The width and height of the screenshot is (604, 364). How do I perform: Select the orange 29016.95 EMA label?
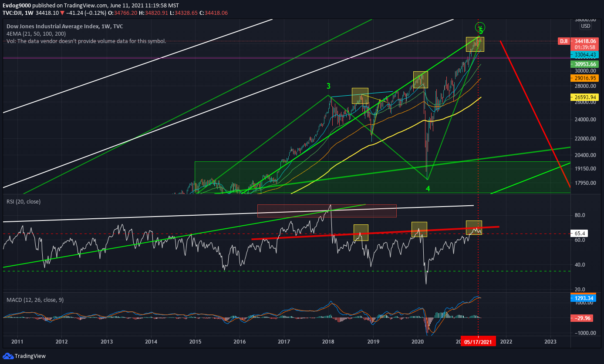[x=584, y=78]
